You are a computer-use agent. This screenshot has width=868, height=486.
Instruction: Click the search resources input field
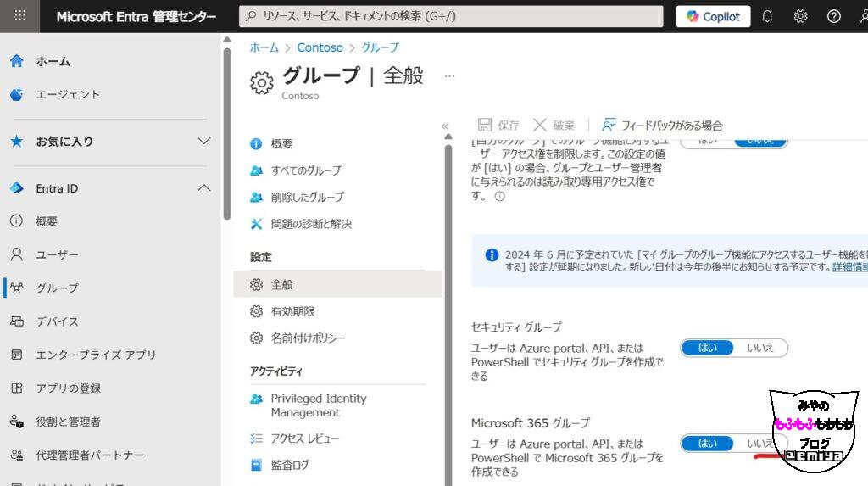pyautogui.click(x=451, y=16)
